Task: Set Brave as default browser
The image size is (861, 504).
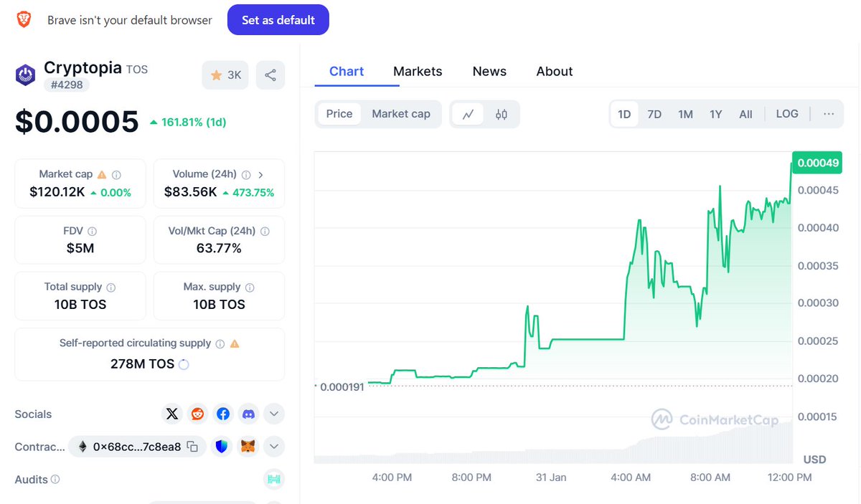Action: (278, 20)
